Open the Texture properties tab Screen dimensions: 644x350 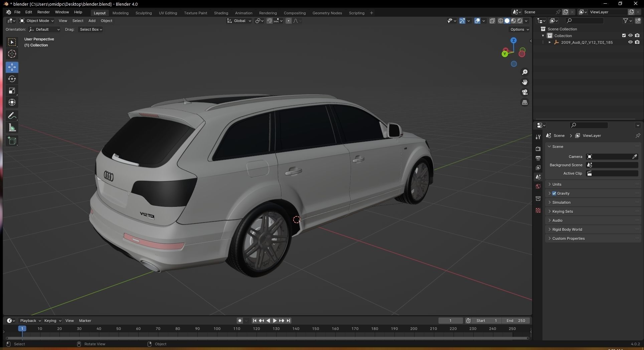pos(538,210)
